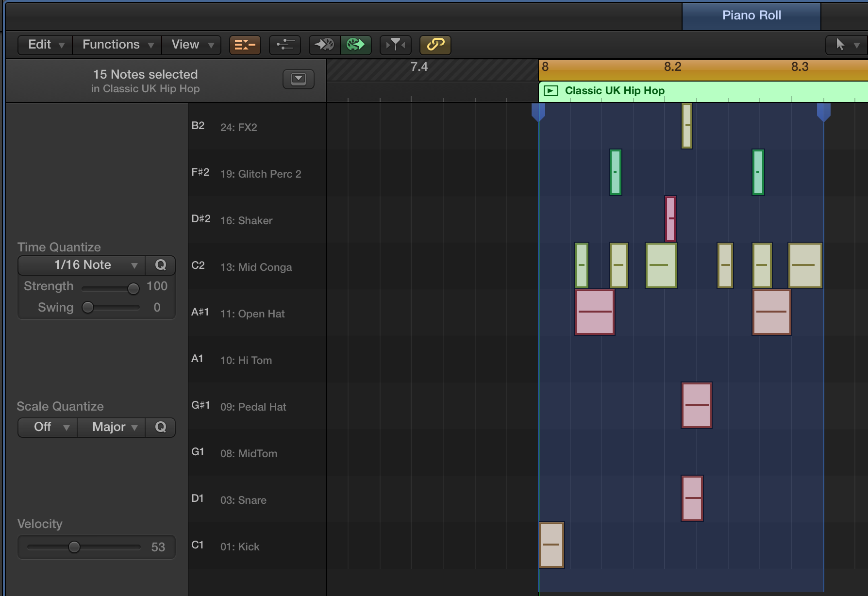868x596 pixels.
Task: Click the left blue cycle locator marker
Action: (538, 112)
